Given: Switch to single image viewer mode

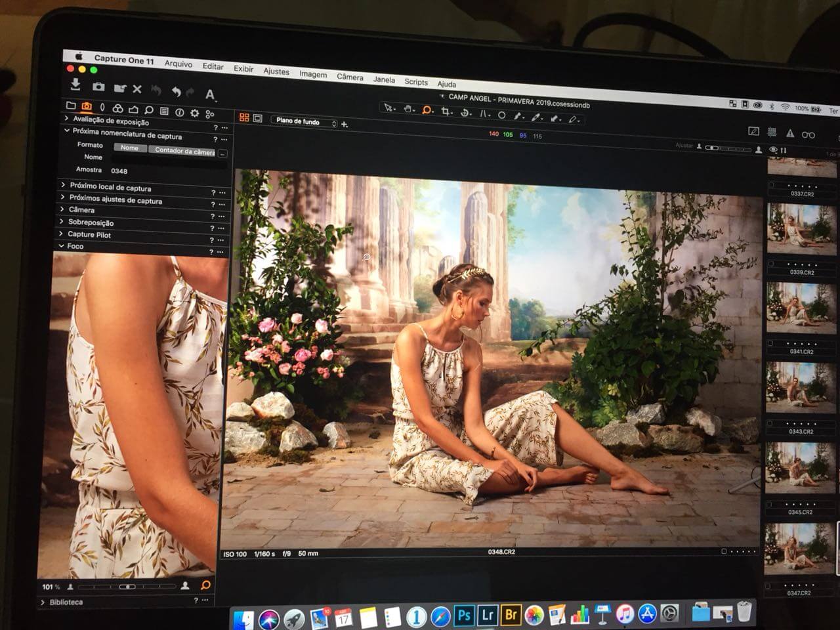Looking at the screenshot, I should coord(258,118).
